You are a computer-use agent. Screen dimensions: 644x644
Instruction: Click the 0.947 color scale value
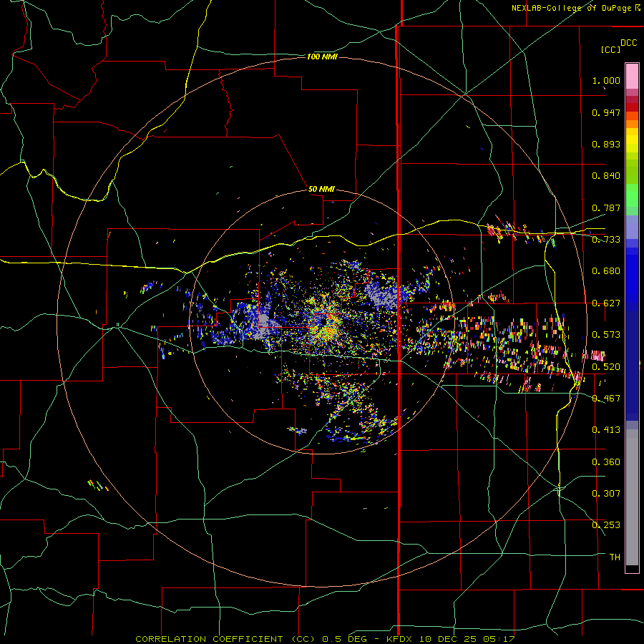pyautogui.click(x=606, y=112)
